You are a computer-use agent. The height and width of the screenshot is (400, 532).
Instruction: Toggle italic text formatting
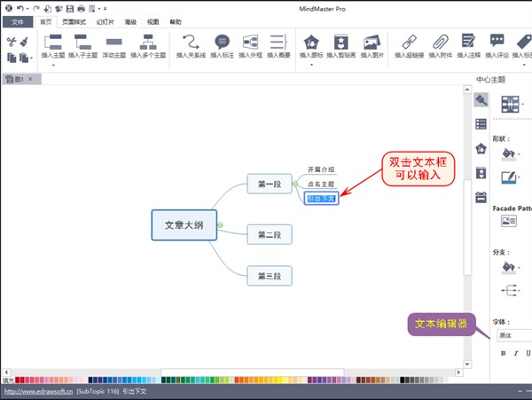coord(516,353)
